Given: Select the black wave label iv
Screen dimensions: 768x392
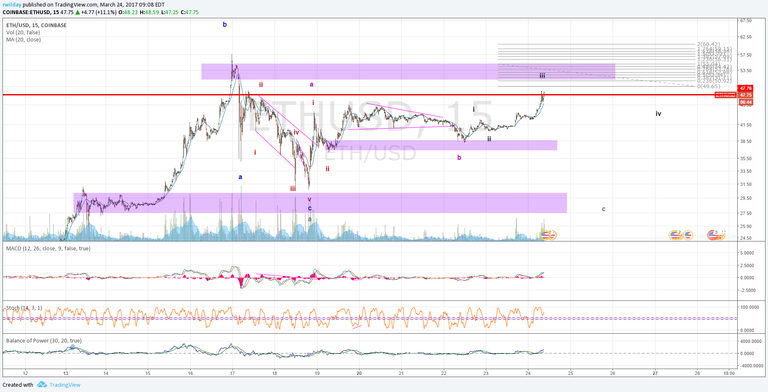Looking at the screenshot, I should [658, 114].
